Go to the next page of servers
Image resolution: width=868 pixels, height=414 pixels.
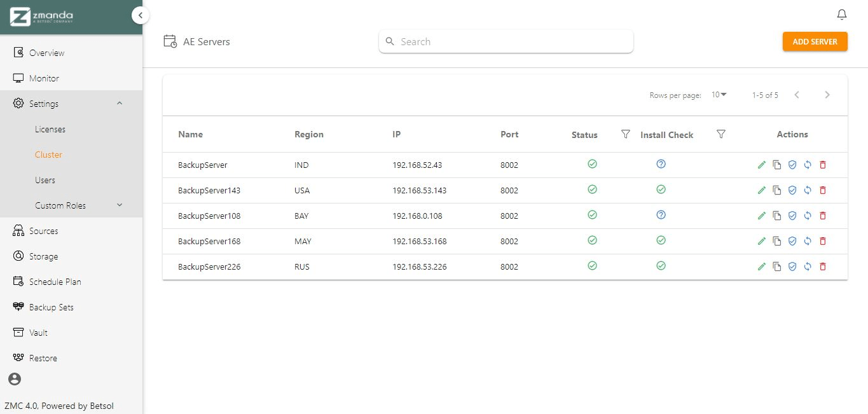tap(827, 95)
